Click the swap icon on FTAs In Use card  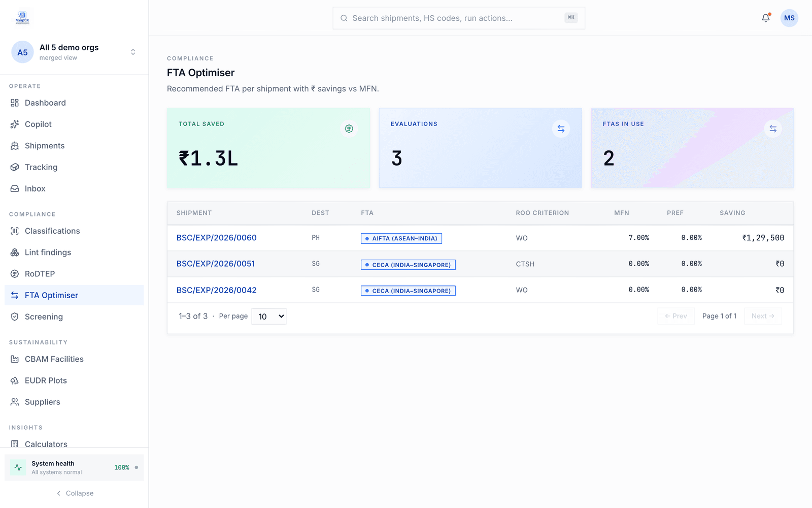(773, 129)
